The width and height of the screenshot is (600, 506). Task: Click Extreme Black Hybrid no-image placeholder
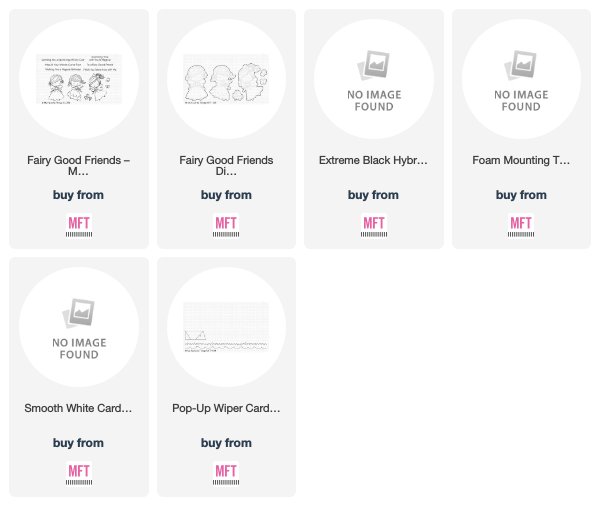tap(374, 80)
